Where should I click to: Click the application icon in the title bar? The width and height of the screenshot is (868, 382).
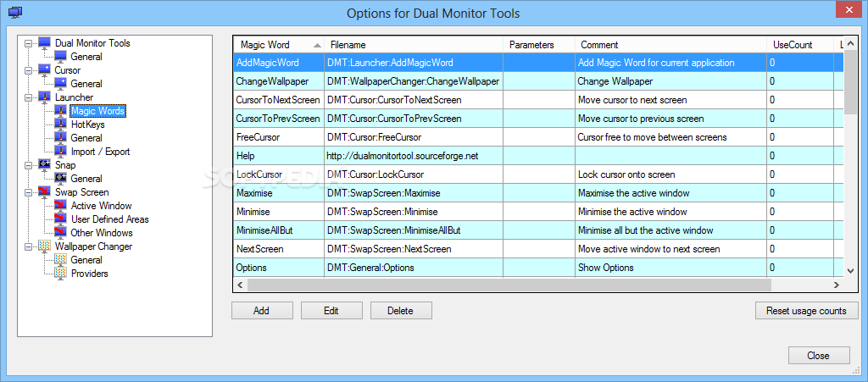15,12
